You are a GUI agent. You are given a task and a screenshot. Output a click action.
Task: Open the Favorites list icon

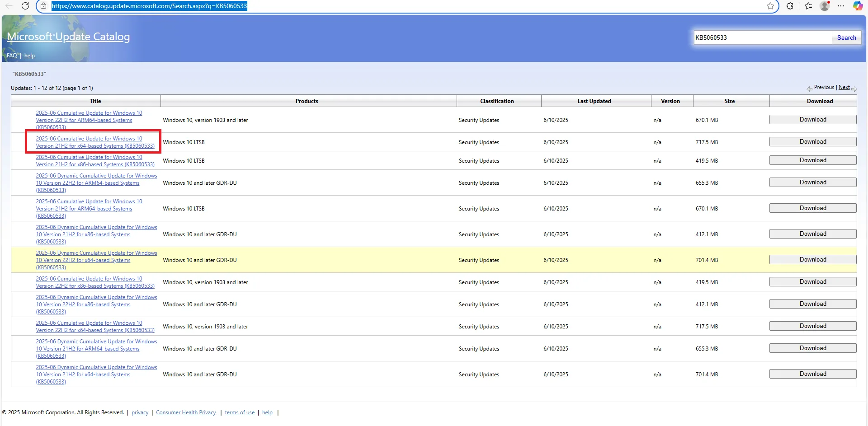[808, 6]
